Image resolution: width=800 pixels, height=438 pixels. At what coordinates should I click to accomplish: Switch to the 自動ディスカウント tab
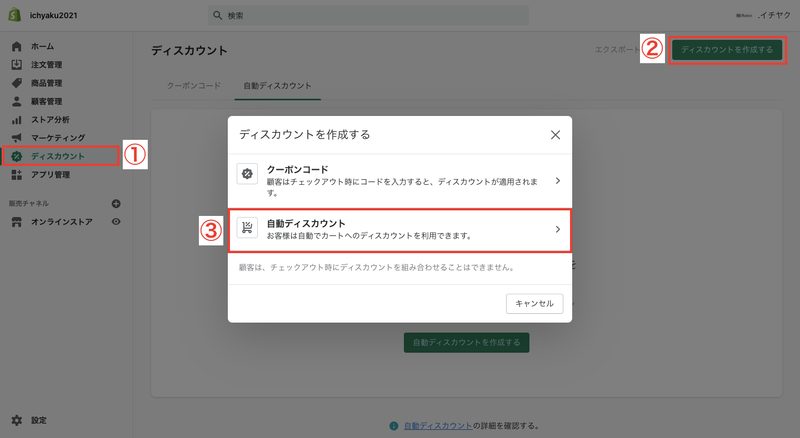click(277, 86)
